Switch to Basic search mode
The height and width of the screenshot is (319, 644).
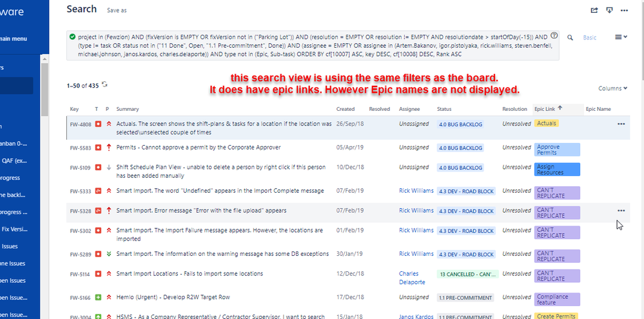coord(589,37)
